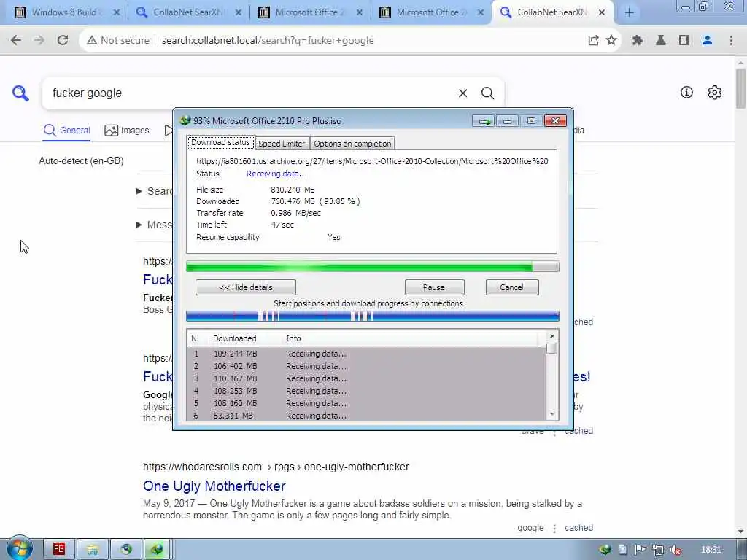Click the Hide details button
The height and width of the screenshot is (560, 747).
point(246,287)
